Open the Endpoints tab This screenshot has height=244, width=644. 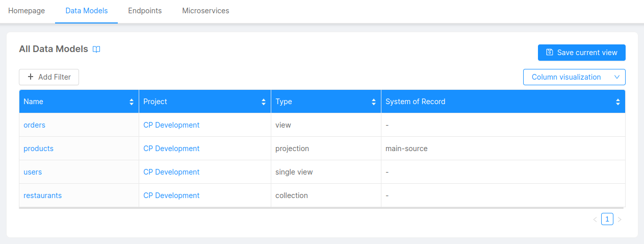[x=145, y=11]
